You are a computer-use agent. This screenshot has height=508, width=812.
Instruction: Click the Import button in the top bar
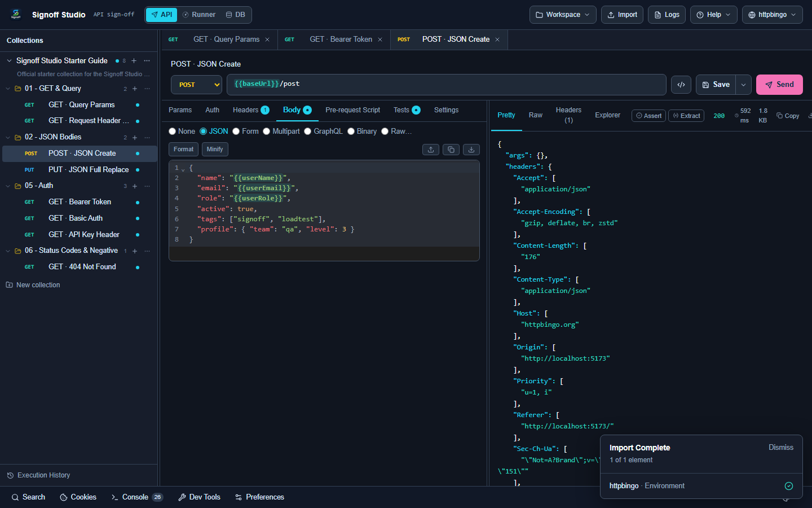pos(622,15)
